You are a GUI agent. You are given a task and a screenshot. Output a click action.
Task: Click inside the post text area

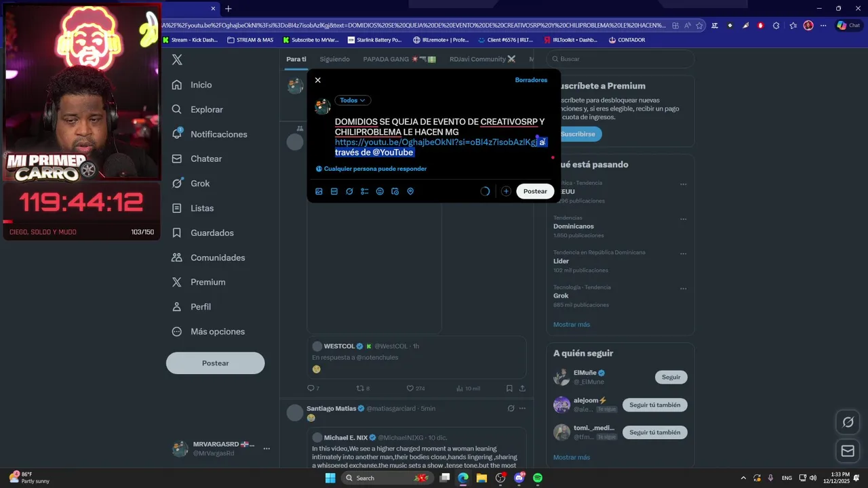(441, 137)
